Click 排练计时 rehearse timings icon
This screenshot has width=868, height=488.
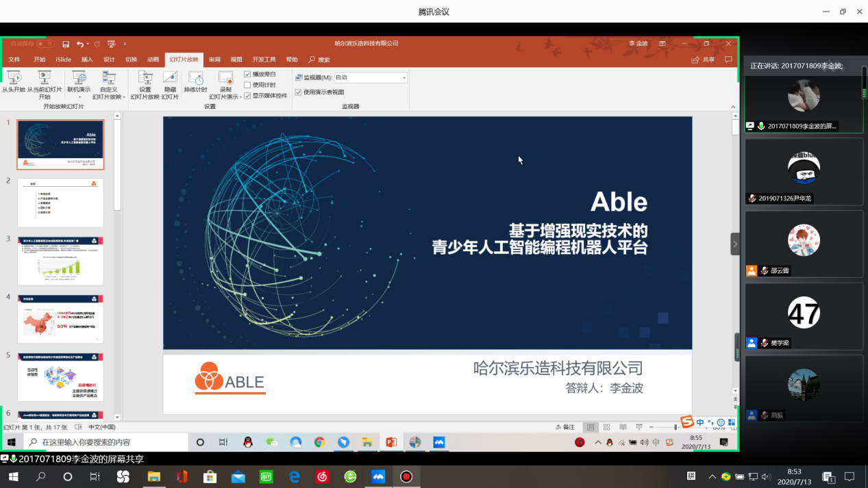tap(195, 78)
